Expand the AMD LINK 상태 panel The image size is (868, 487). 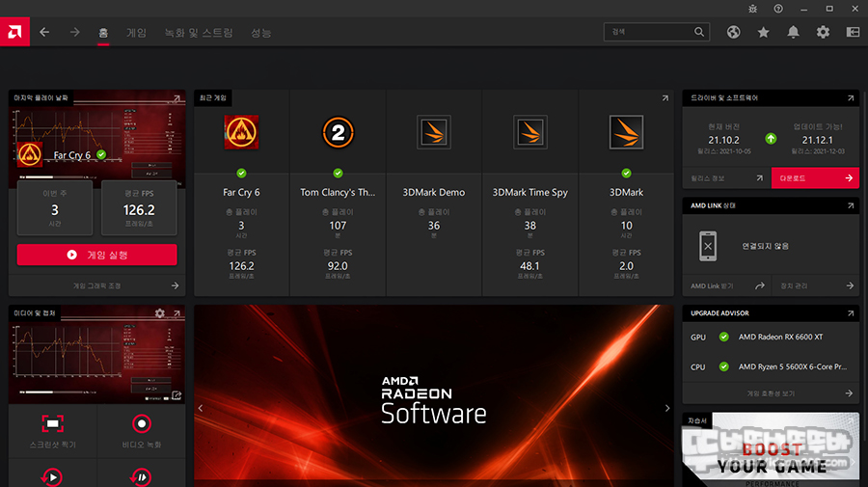851,205
